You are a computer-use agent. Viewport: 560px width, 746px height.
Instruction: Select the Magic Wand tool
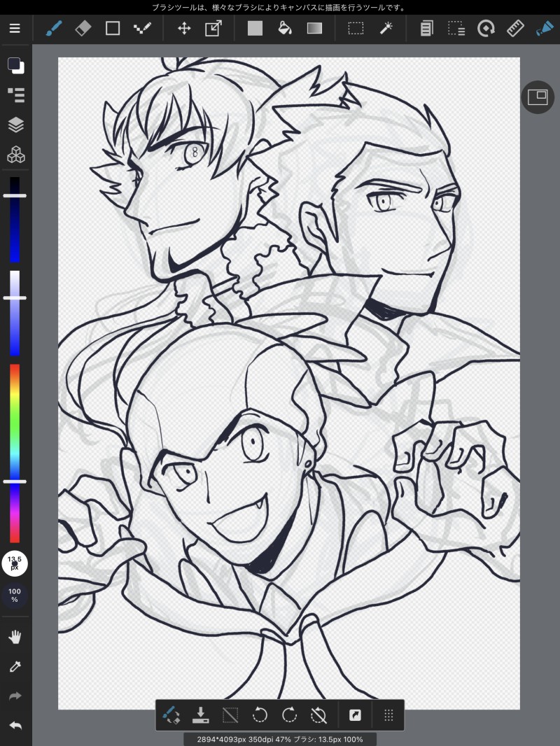386,29
